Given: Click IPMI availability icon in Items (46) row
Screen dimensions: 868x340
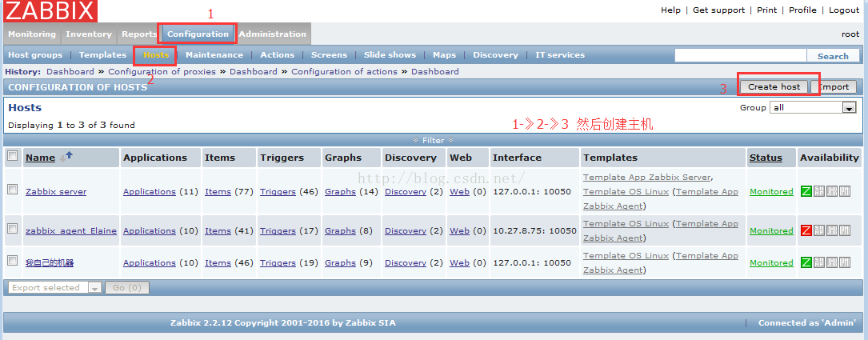Looking at the screenshot, I should coord(845,262).
